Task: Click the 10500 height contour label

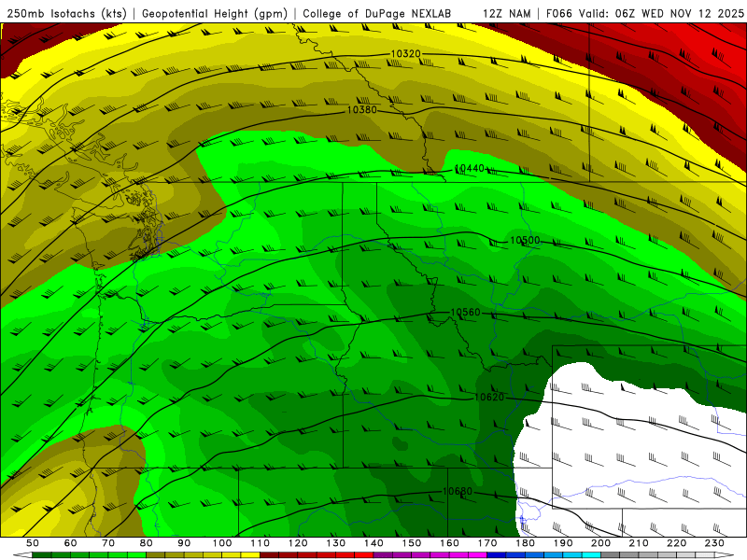Action: coord(525,241)
